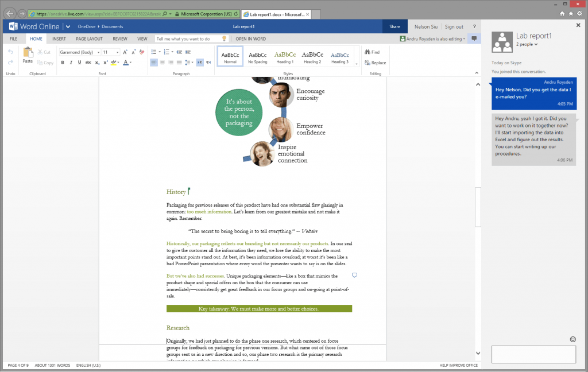This screenshot has width=588, height=372.
Task: Click OPEN IN WORD button
Action: coord(250,39)
